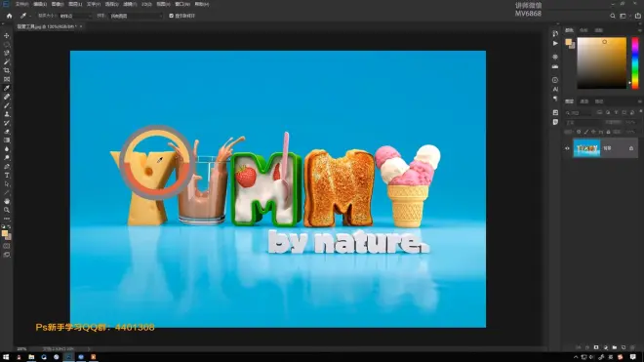644x362 pixels.
Task: Toggle layer filtering on/off switch
Action: [x=640, y=112]
